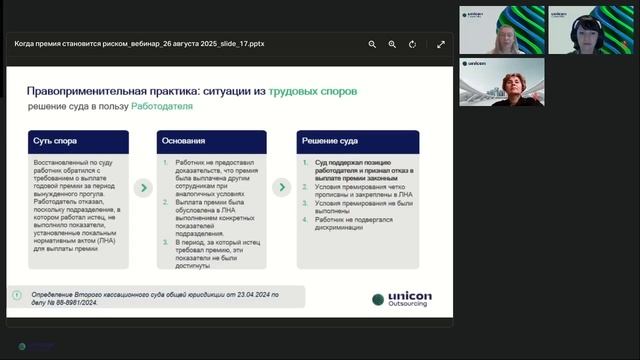Click the footnote 'Определение Второго кассационного суда'
Image resolution: width=640 pixels, height=360 pixels.
click(155, 298)
